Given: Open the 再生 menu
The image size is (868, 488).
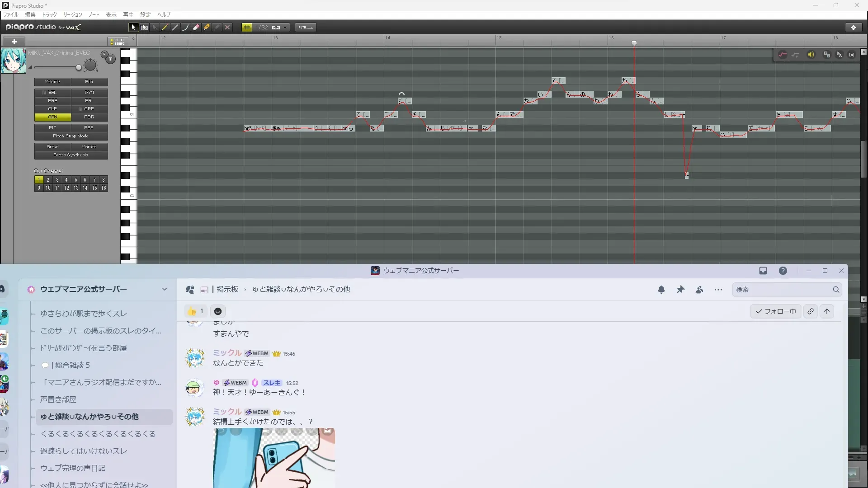Looking at the screenshot, I should pos(128,15).
